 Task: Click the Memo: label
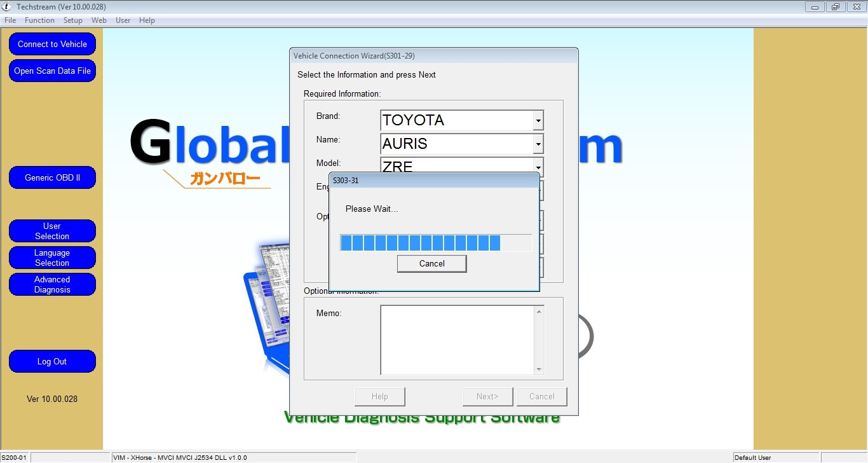[x=329, y=314]
